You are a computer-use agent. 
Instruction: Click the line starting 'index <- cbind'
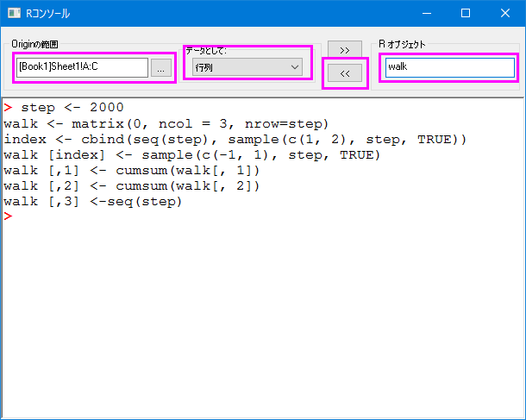point(235,140)
